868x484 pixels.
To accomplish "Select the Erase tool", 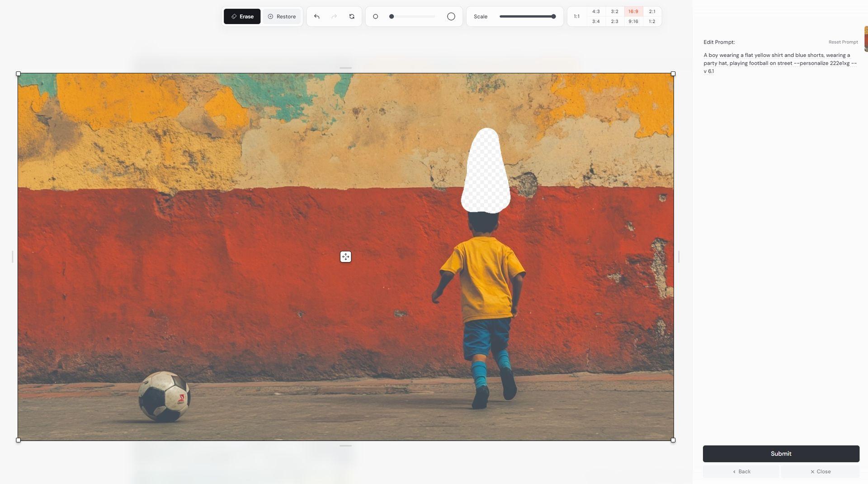I will click(242, 17).
